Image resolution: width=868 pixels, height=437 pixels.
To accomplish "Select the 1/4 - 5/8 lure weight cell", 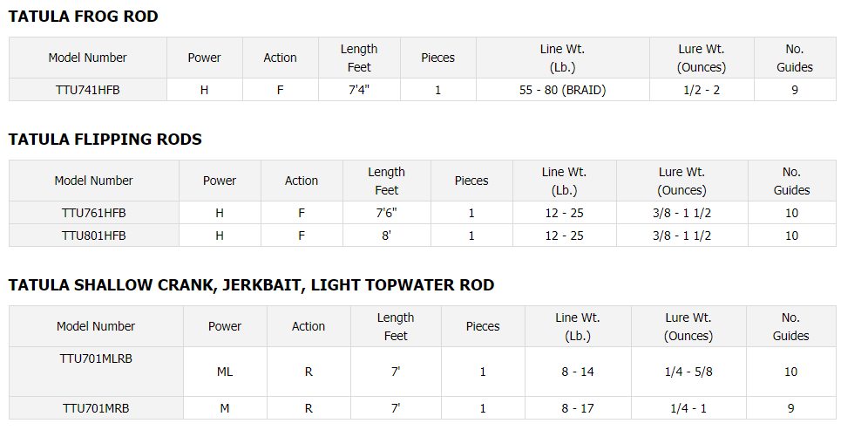I will tap(688, 372).
